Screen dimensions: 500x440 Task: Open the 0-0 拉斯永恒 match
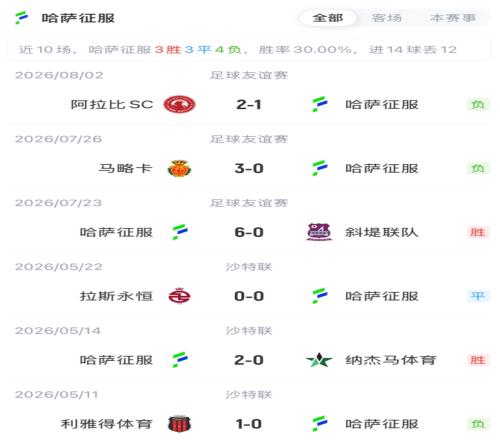249,296
